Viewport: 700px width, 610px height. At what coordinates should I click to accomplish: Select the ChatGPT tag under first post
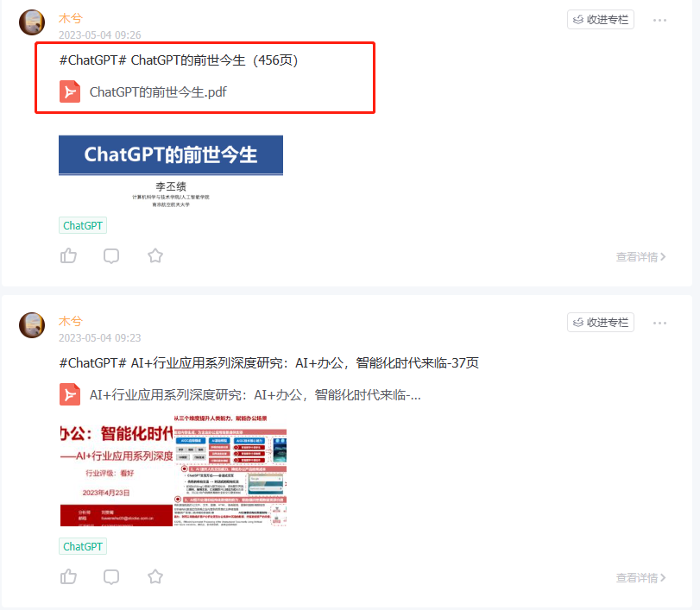pyautogui.click(x=83, y=225)
